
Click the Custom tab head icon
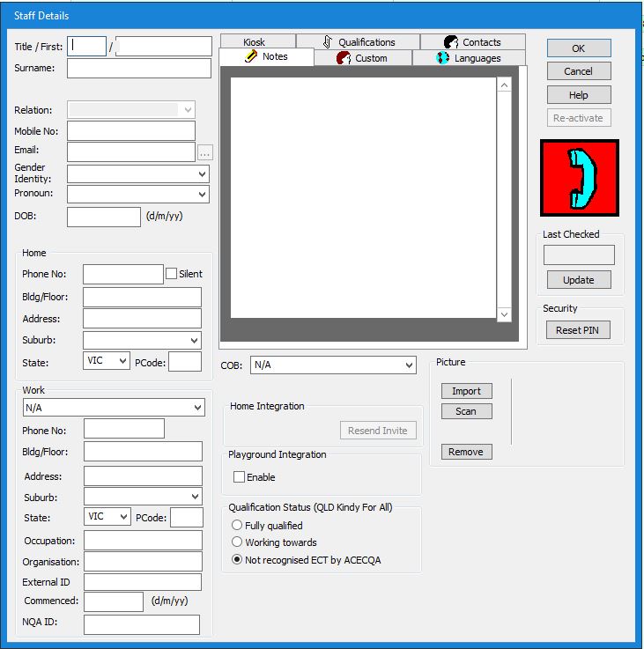[344, 58]
